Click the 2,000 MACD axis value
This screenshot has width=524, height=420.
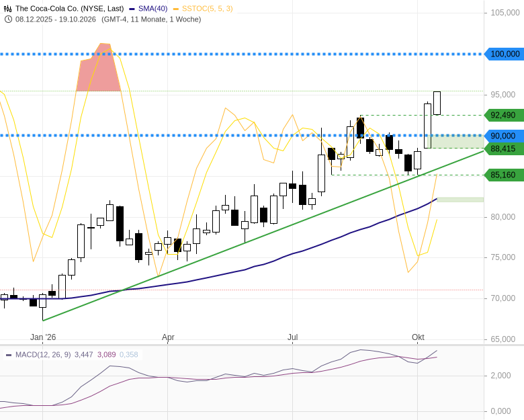click(x=500, y=376)
